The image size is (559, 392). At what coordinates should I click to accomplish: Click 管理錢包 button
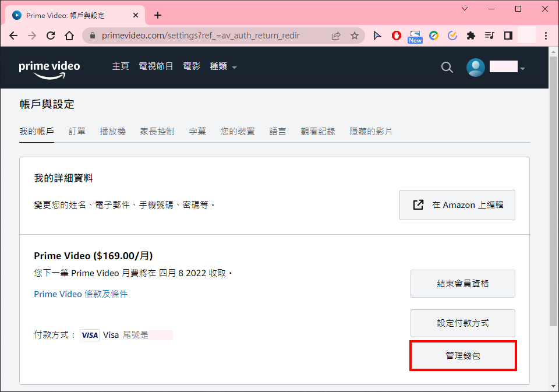click(x=463, y=356)
